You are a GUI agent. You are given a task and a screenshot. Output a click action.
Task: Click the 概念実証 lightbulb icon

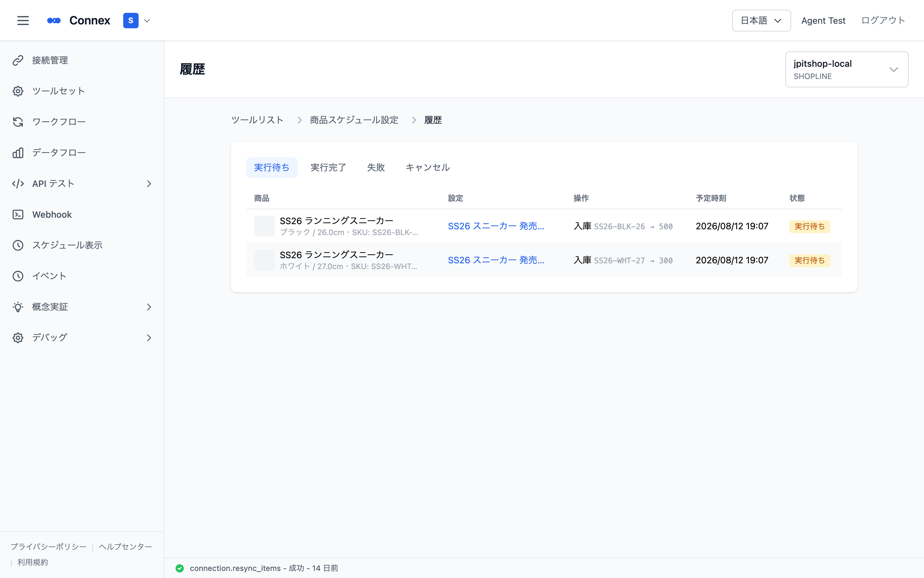pos(18,307)
